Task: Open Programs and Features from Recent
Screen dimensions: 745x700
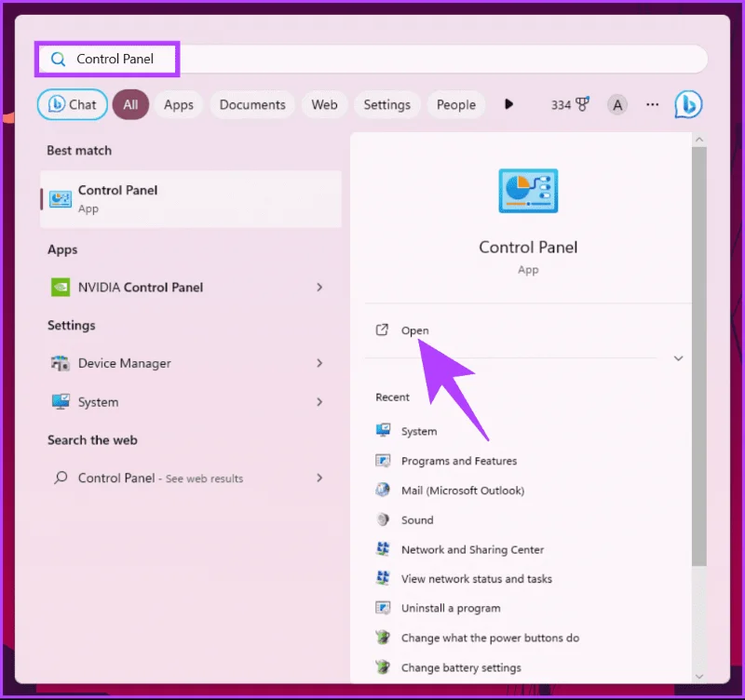Action: tap(459, 461)
